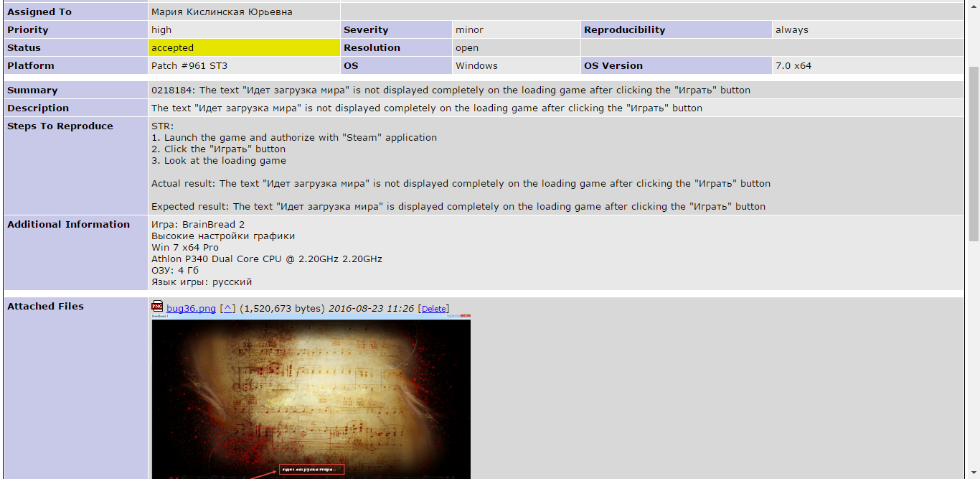
Task: Click the "Severity" field label
Action: click(x=366, y=30)
